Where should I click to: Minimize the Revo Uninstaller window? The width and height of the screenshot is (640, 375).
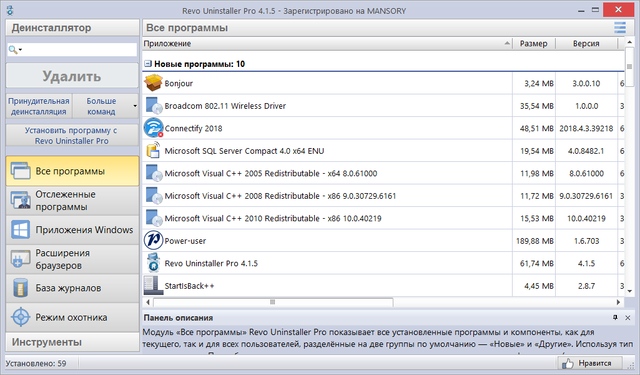(581, 10)
